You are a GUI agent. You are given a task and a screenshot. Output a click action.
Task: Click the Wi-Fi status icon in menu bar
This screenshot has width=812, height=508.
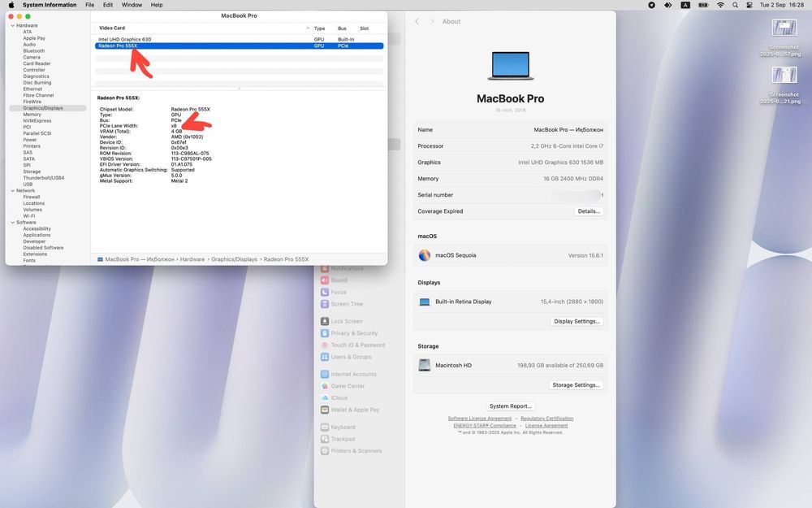[x=720, y=5]
